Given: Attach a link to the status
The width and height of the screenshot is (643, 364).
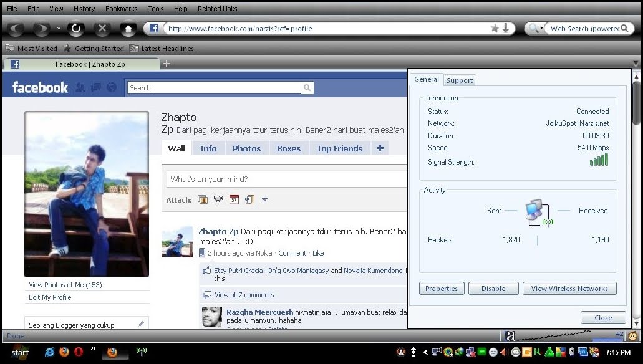Looking at the screenshot, I should pos(249,199).
